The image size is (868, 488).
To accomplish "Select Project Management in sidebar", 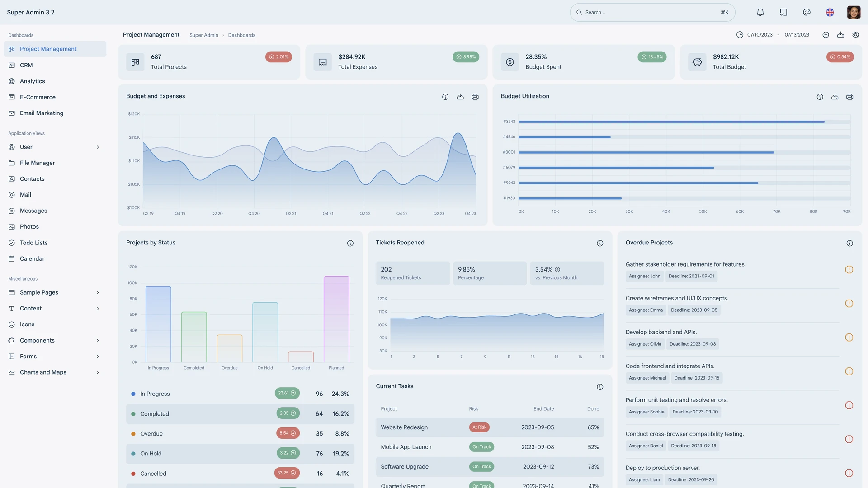I will (x=55, y=49).
